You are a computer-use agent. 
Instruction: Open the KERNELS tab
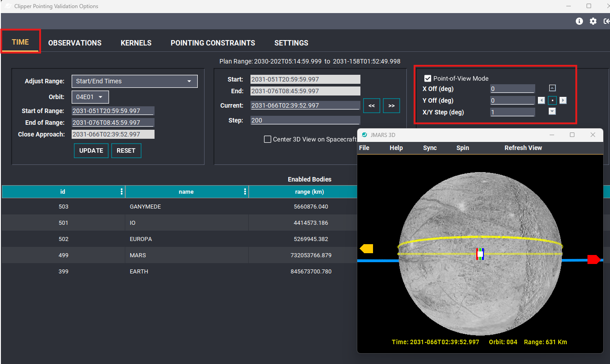pos(136,43)
